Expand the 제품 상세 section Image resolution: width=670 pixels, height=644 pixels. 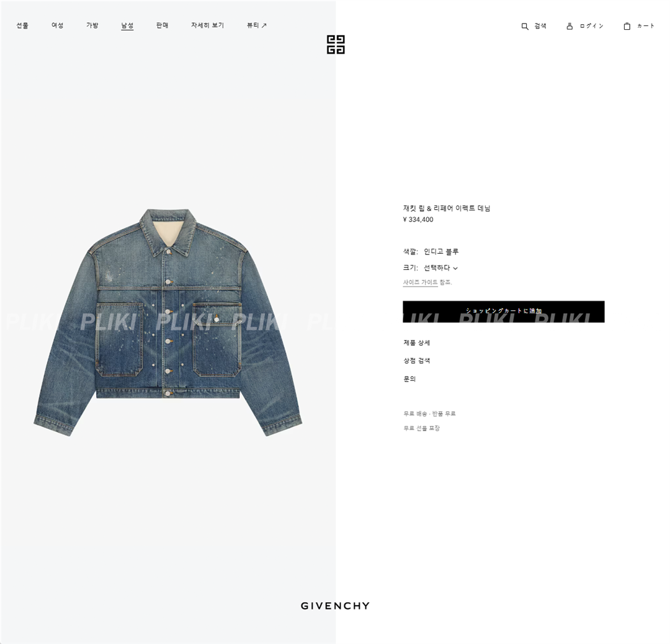pos(417,342)
